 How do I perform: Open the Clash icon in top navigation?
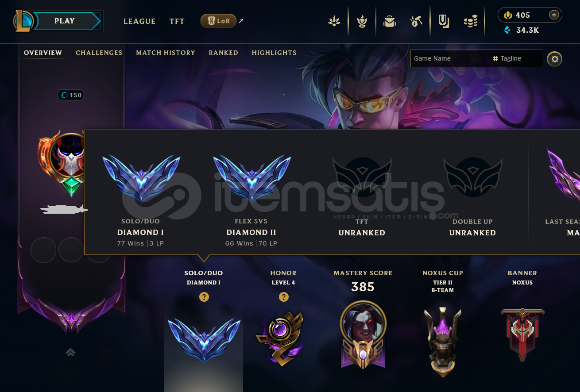click(x=334, y=21)
